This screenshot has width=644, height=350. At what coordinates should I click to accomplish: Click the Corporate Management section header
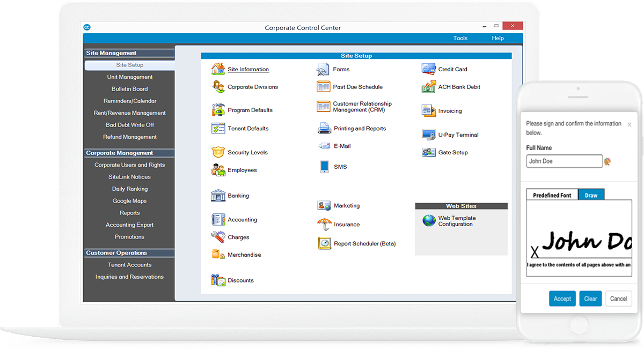129,153
